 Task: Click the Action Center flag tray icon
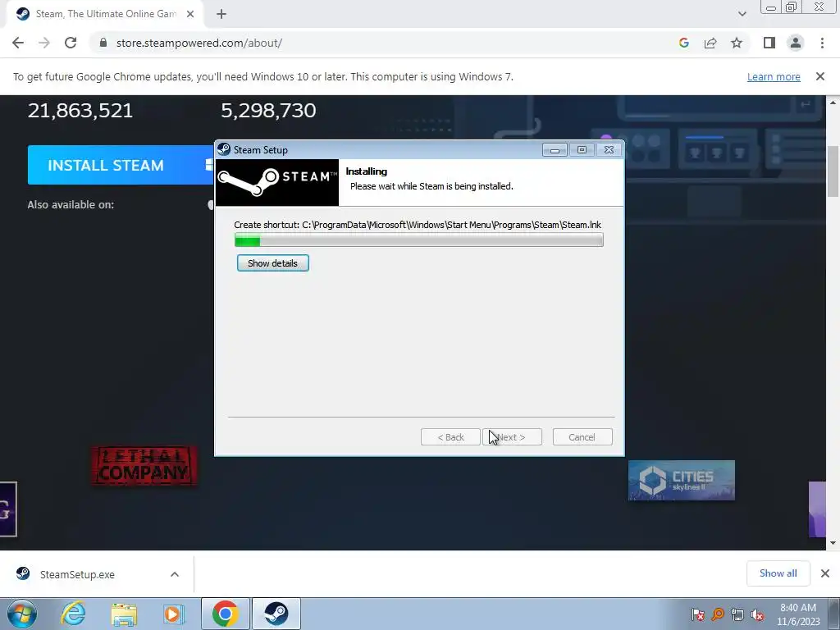click(x=698, y=614)
